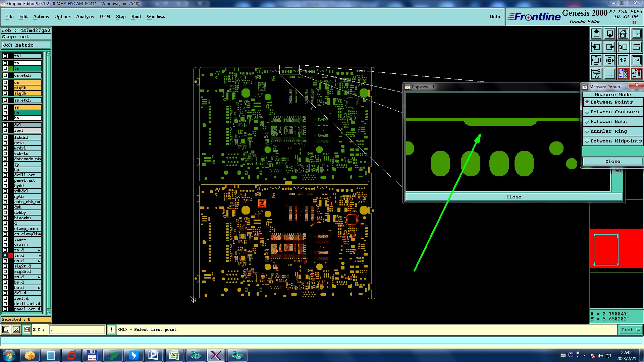
Task: Click the previous view undo icon
Action: click(x=623, y=47)
